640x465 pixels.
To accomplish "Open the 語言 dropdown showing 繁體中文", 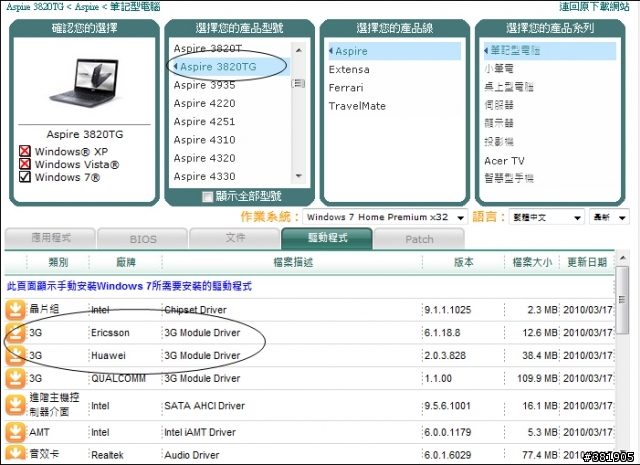I will [x=547, y=217].
